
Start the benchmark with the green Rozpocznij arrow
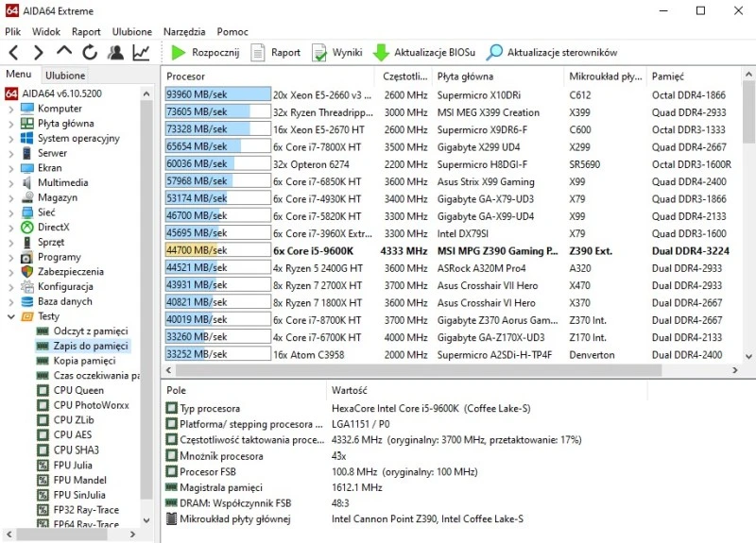(x=179, y=53)
